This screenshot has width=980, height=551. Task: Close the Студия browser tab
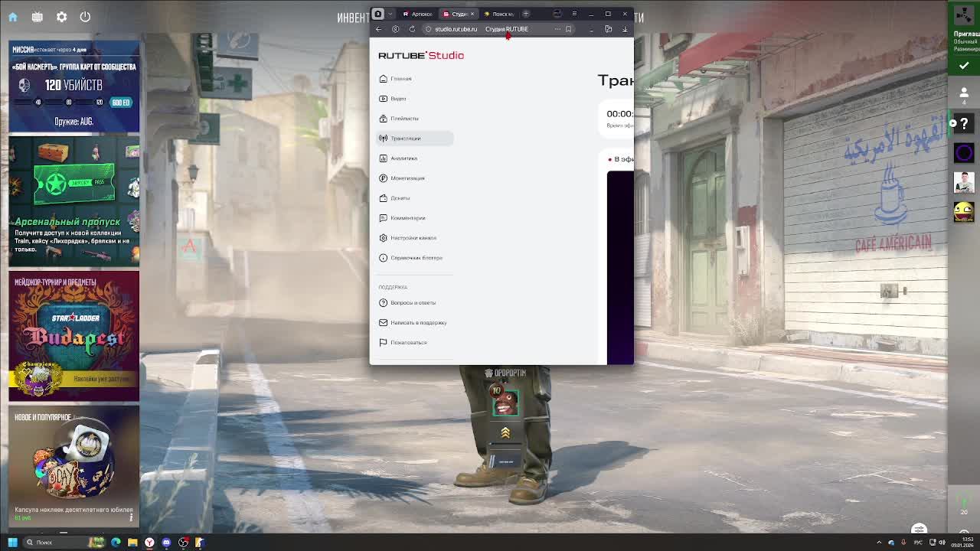point(472,14)
